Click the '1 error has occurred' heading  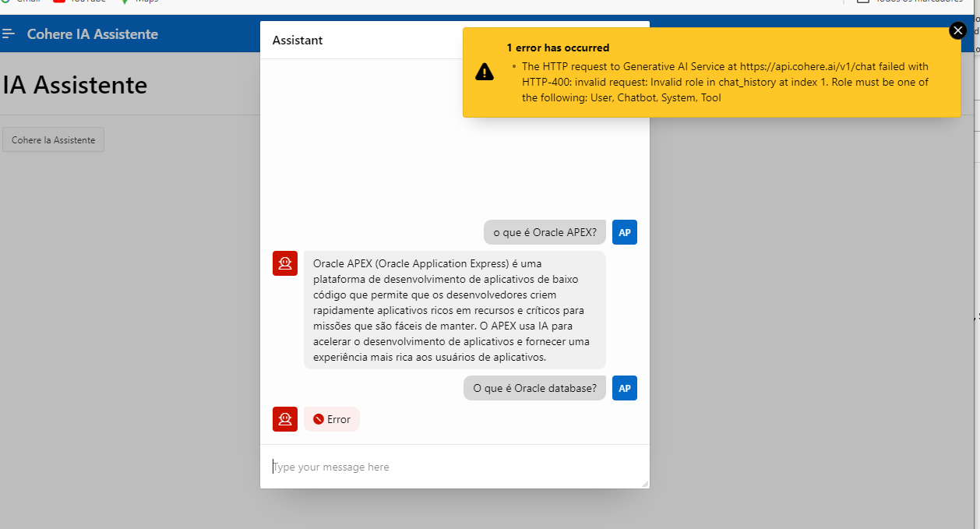point(558,48)
